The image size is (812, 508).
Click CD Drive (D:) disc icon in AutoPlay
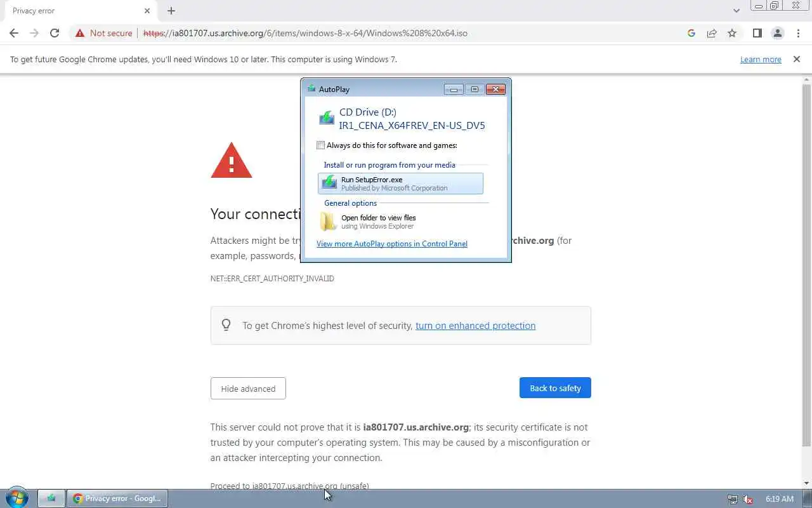coord(327,118)
